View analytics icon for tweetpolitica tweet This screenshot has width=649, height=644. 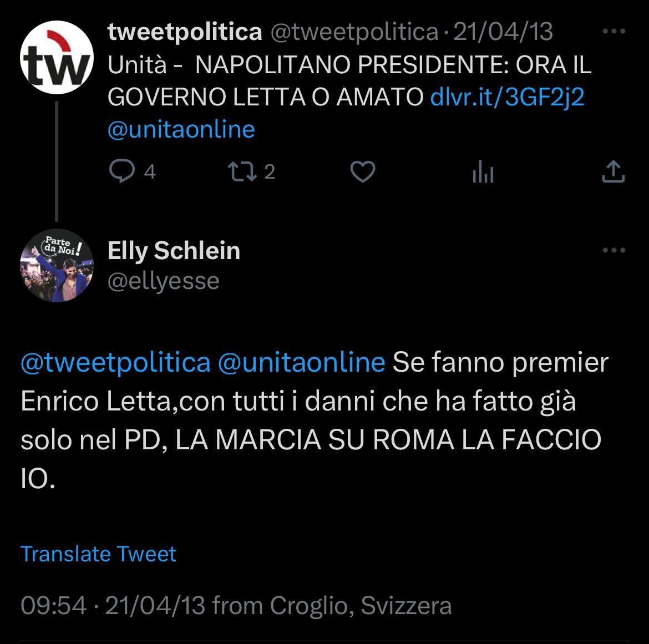coord(483,174)
